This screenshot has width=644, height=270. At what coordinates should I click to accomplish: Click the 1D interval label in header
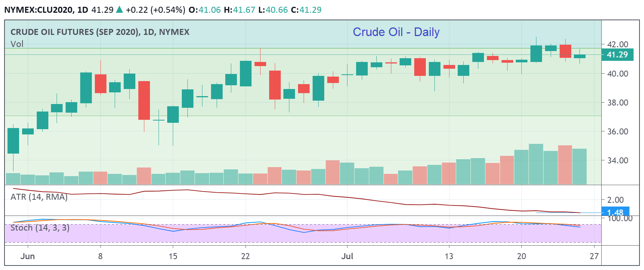pyautogui.click(x=82, y=10)
